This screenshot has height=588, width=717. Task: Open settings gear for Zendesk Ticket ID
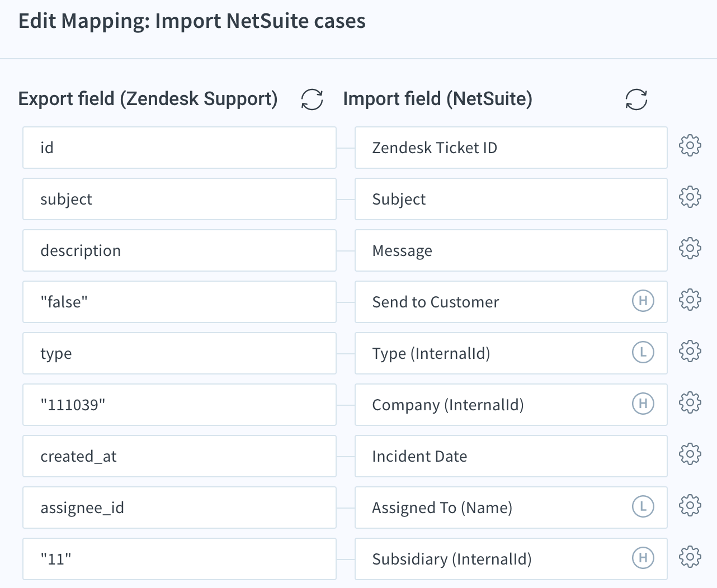click(690, 145)
